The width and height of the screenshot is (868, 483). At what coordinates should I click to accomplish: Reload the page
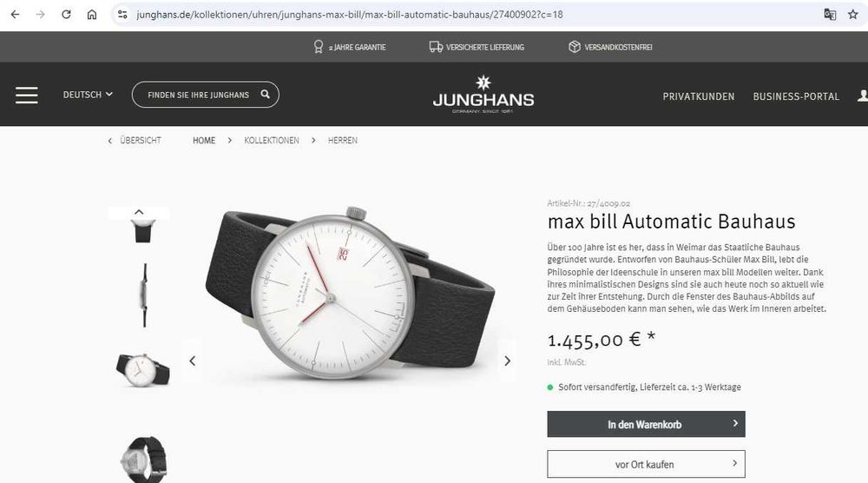[x=66, y=15]
